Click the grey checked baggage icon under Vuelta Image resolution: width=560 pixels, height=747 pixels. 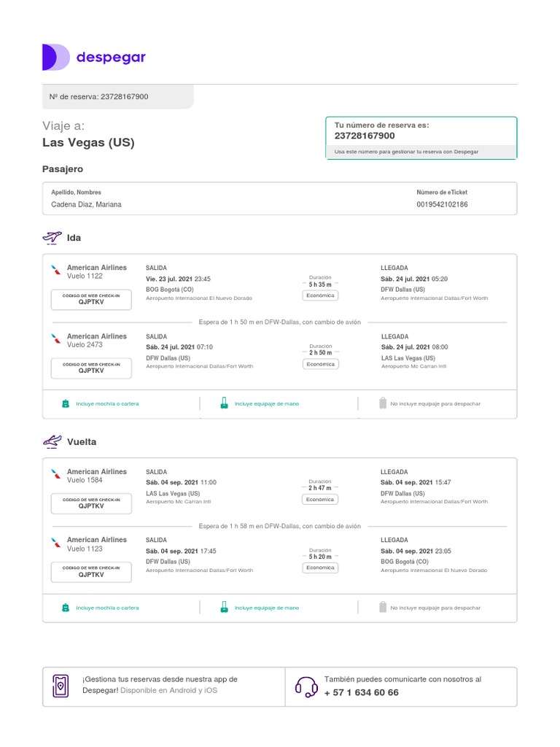(382, 607)
